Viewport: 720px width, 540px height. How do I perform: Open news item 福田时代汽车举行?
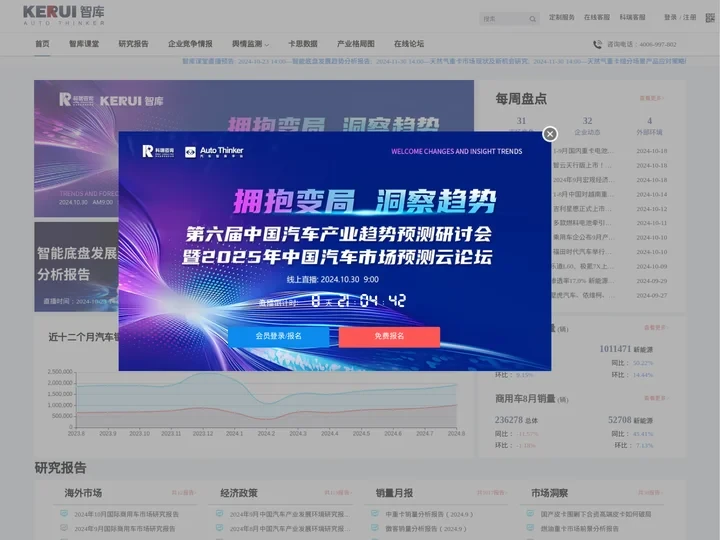[582, 252]
